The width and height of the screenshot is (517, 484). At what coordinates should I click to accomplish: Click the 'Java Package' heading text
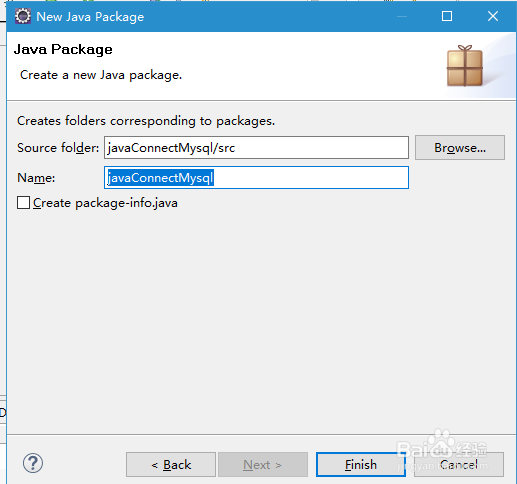63,49
